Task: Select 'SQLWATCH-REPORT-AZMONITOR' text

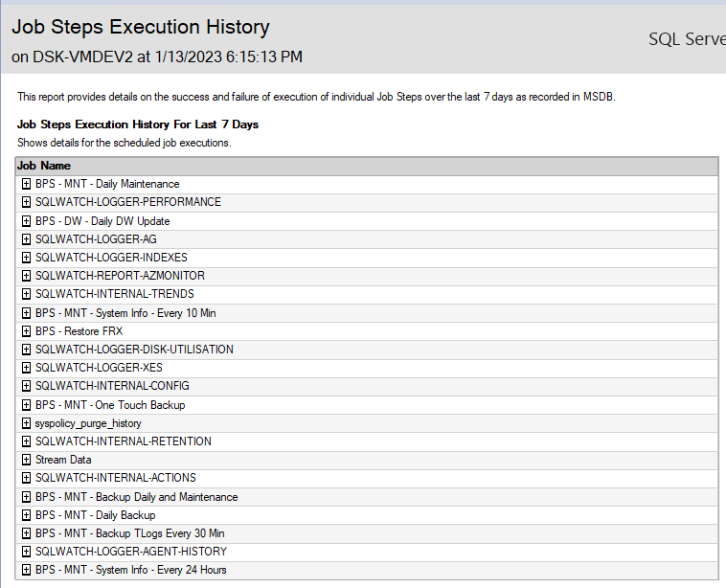Action: pyautogui.click(x=120, y=276)
